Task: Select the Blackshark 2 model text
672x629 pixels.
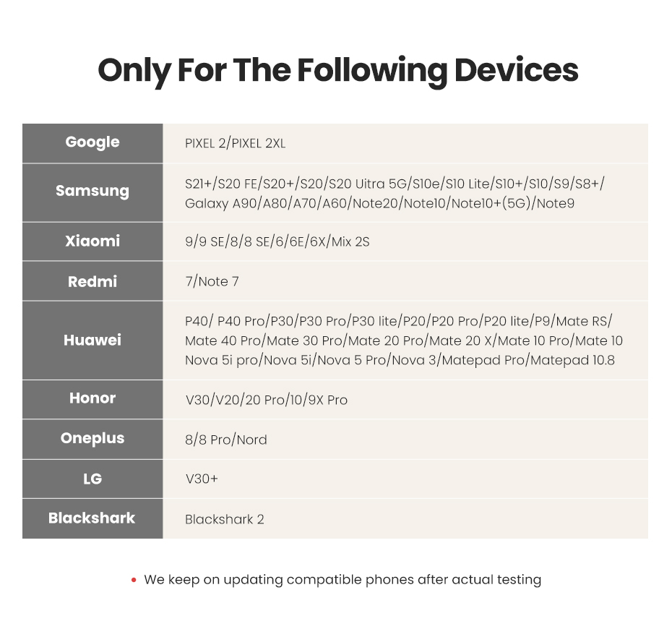Action: click(224, 519)
